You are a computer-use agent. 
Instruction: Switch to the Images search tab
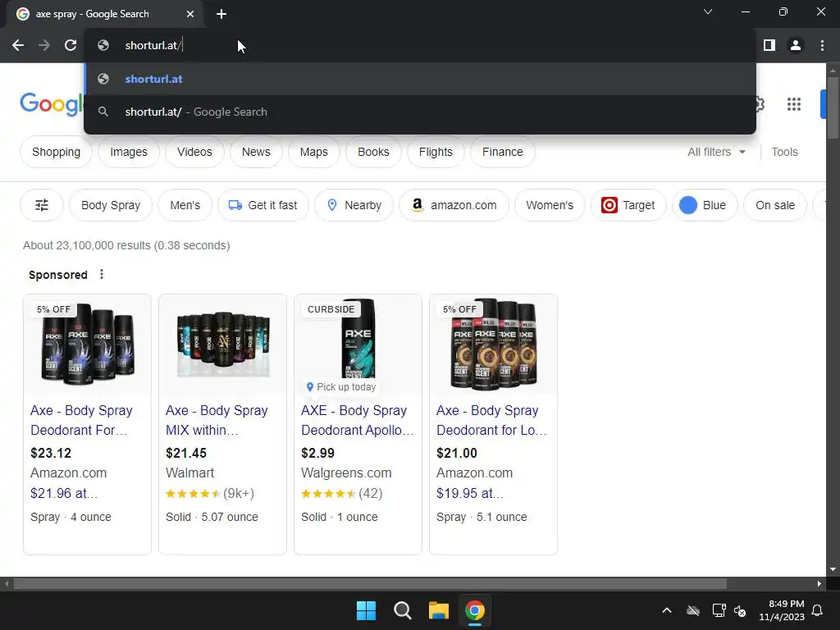(x=129, y=152)
